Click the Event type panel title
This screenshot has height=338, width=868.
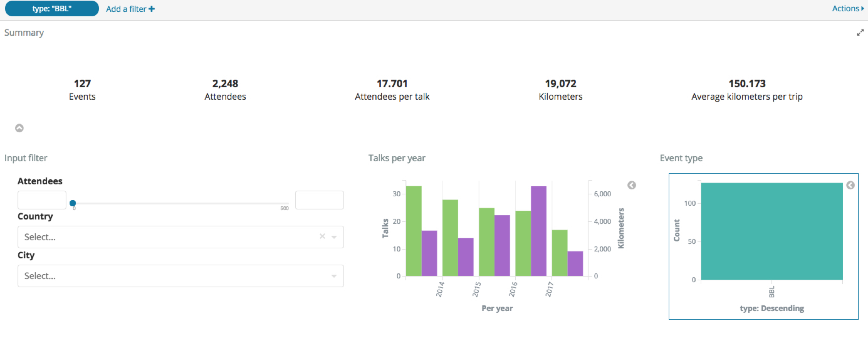pos(681,158)
